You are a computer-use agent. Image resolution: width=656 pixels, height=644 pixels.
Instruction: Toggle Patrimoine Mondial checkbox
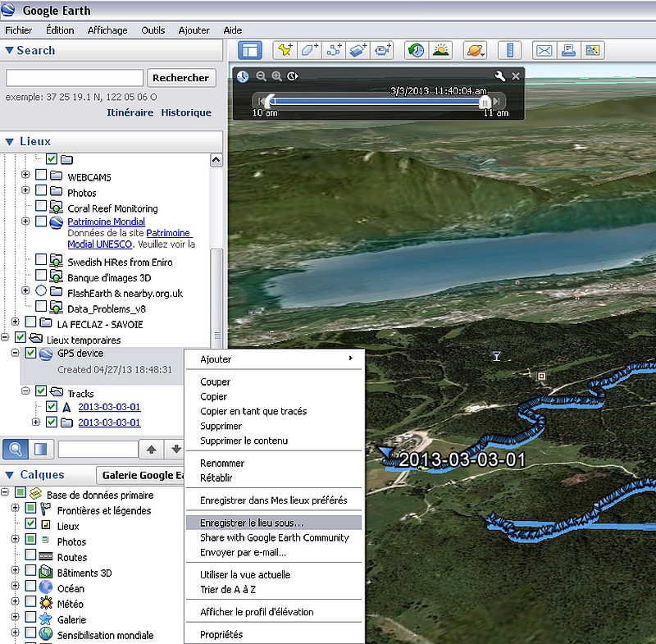click(41, 221)
